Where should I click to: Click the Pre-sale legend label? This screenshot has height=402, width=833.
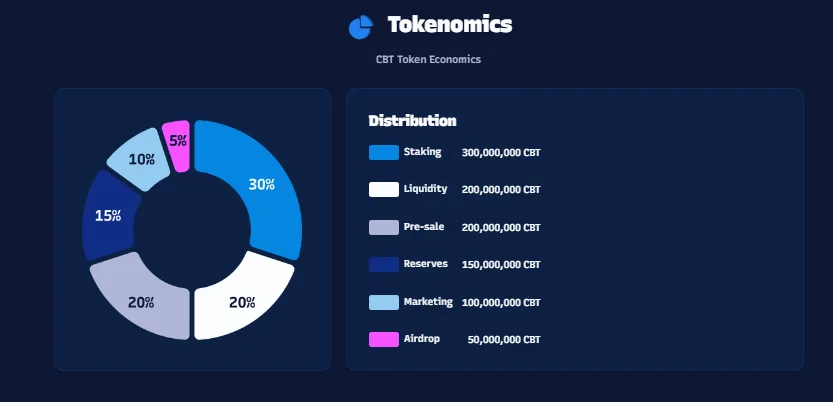point(423,227)
